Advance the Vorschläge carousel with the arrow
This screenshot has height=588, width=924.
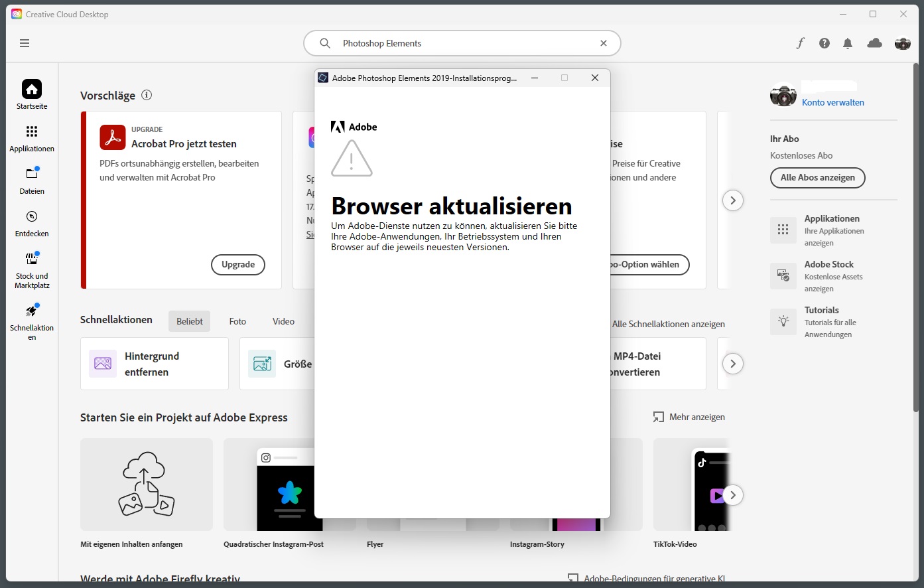pos(733,200)
